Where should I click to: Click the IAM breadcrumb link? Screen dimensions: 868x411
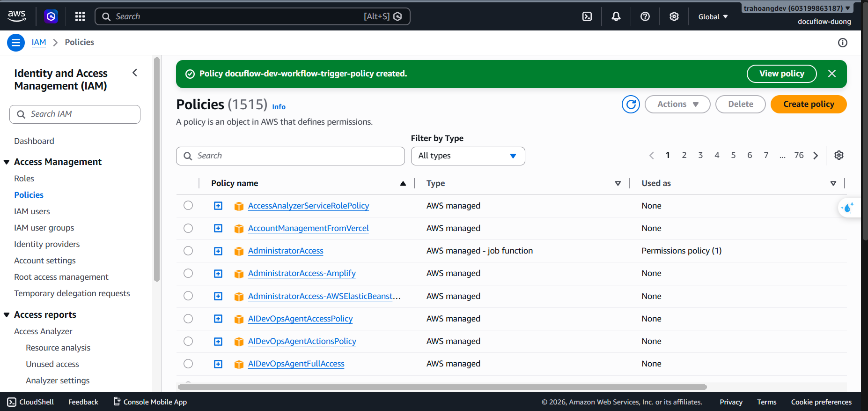pos(39,42)
